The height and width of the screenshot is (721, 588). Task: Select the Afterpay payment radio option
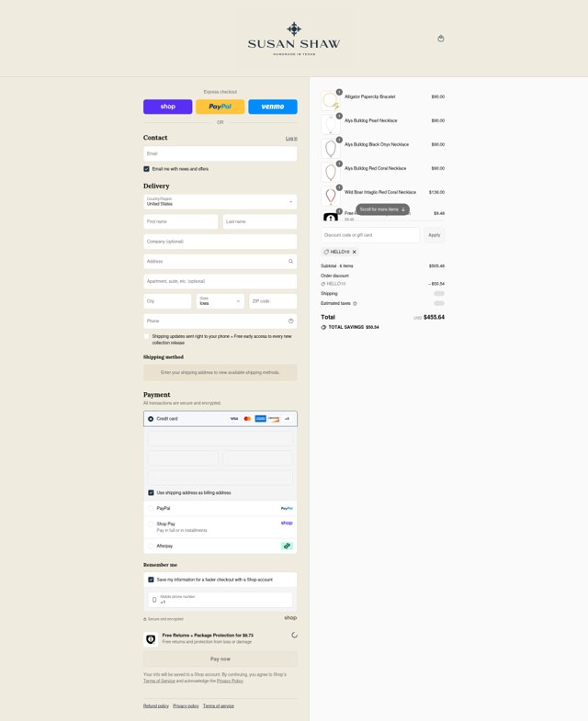pyautogui.click(x=151, y=546)
